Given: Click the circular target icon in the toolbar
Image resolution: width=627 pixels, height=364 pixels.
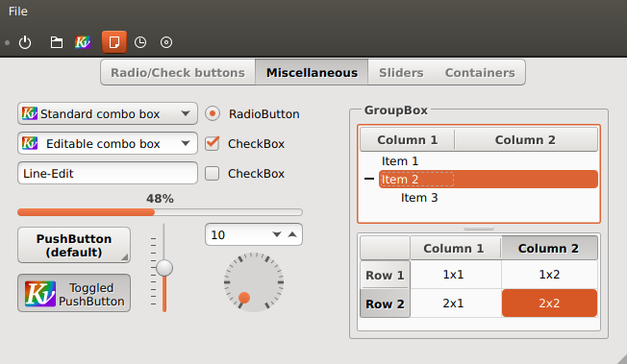Looking at the screenshot, I should [x=166, y=42].
